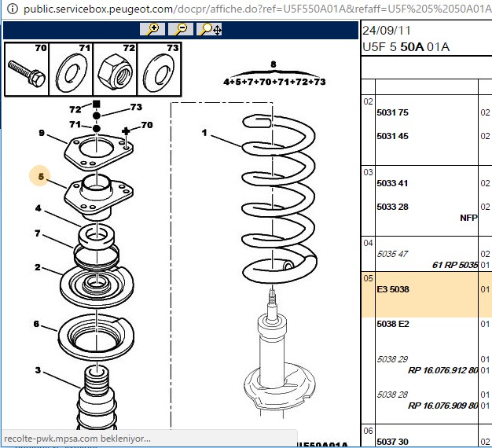
Task: Click callout 71 near the top mount
Action: point(75,124)
